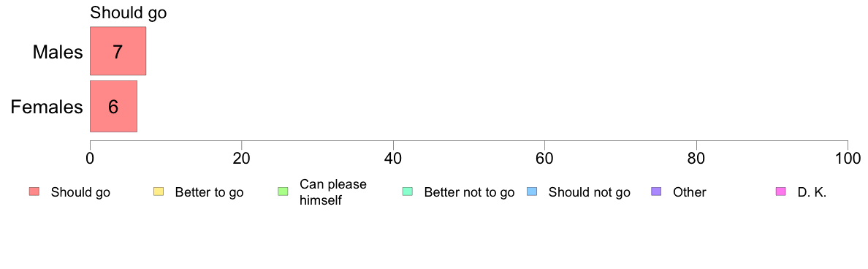The height and width of the screenshot is (269, 868).
Task: Click the 100 axis tick label
Action: pos(848,158)
